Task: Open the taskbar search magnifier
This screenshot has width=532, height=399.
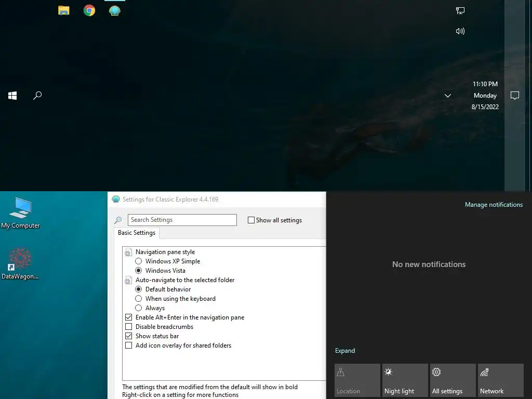Action: click(37, 96)
